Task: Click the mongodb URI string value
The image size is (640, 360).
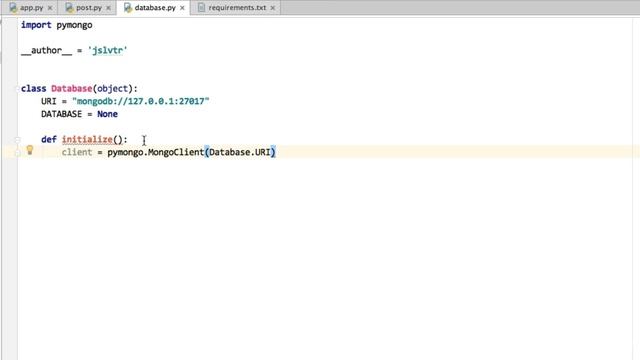Action: tap(140, 101)
